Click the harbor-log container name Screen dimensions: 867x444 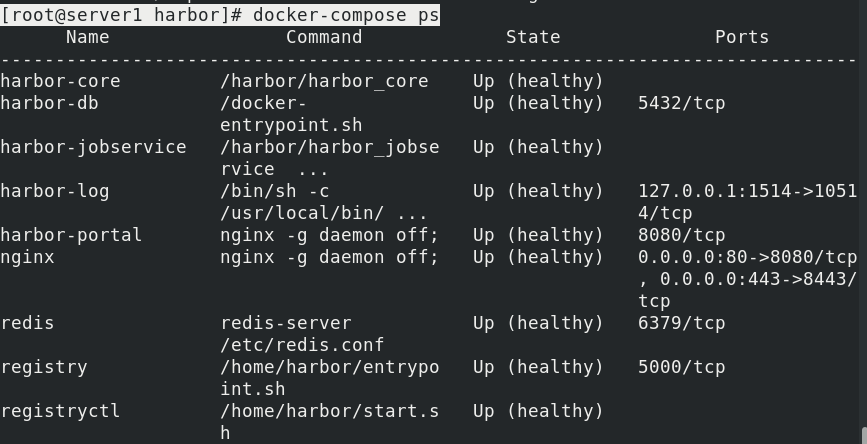pos(55,191)
